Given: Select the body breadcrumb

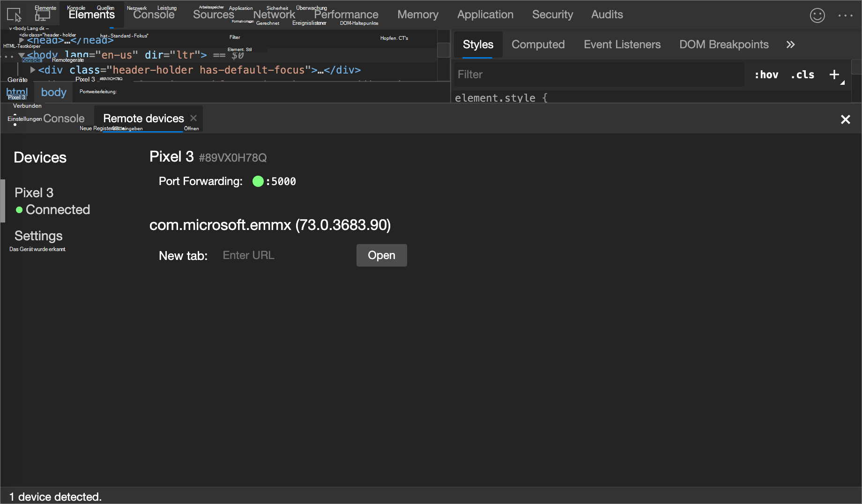Looking at the screenshot, I should coord(54,92).
